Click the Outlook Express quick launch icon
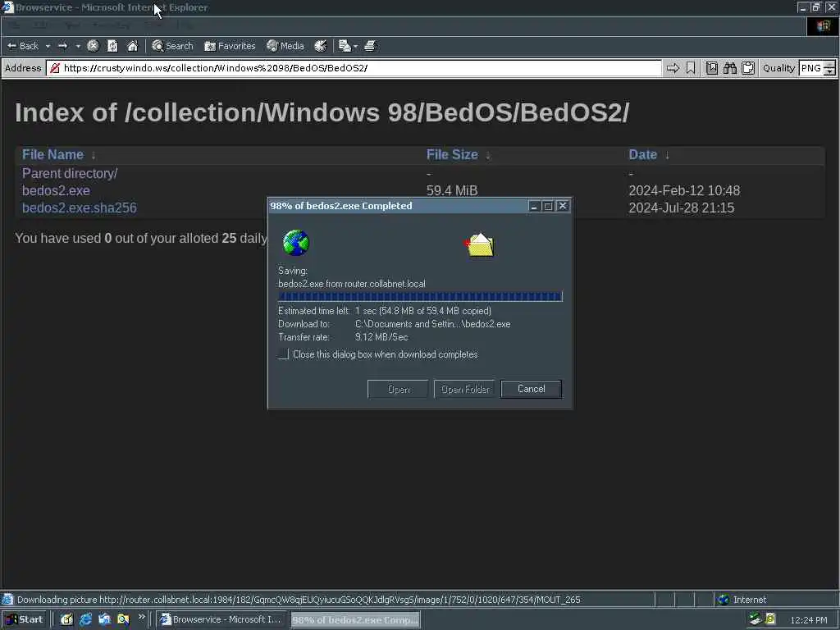840x630 pixels. pyautogui.click(x=104, y=620)
